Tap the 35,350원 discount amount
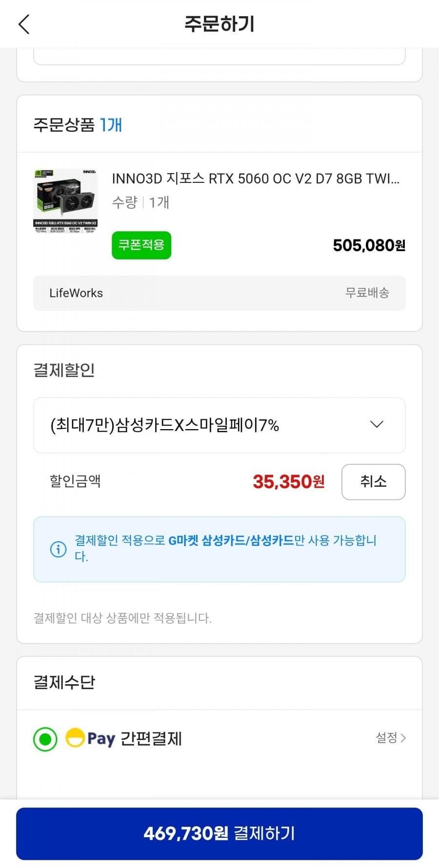This screenshot has height=868, width=439. pos(288,482)
